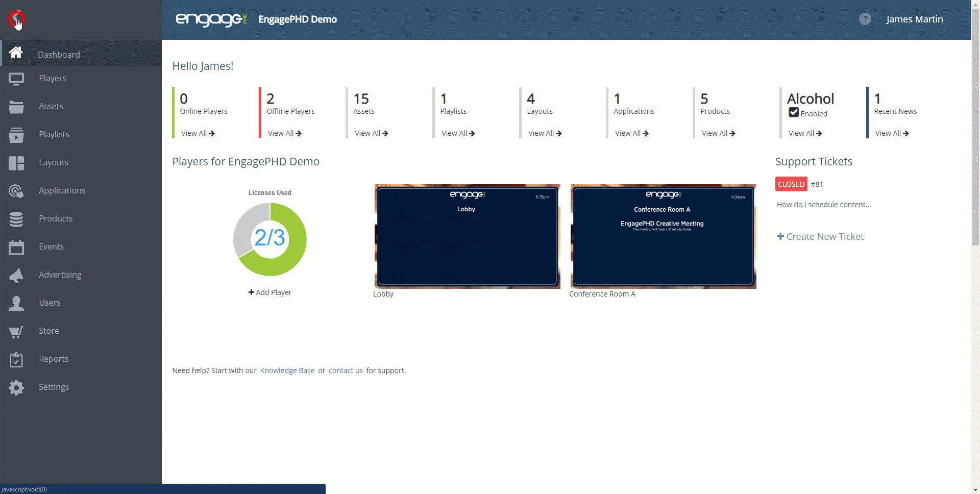Open Conference Room A player thumbnail
Viewport: 980px width, 494px height.
tap(663, 236)
